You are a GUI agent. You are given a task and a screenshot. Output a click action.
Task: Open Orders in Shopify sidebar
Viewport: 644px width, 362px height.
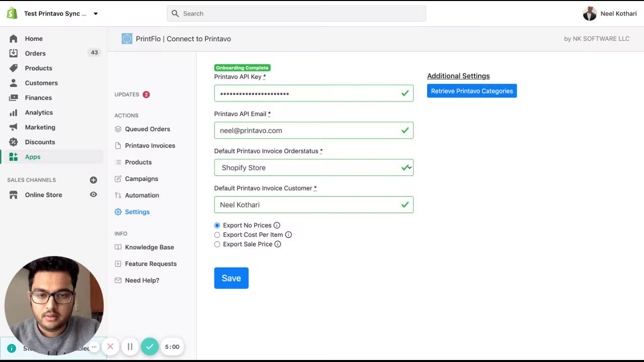tap(35, 53)
